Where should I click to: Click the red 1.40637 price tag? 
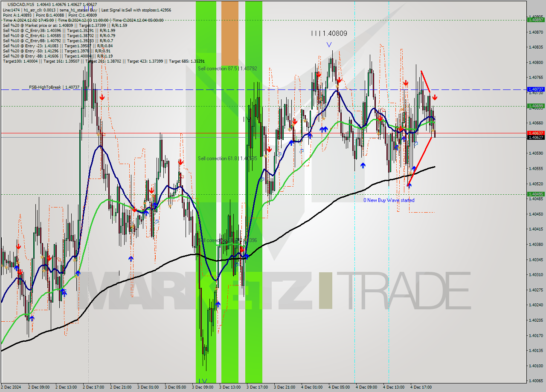click(536, 133)
